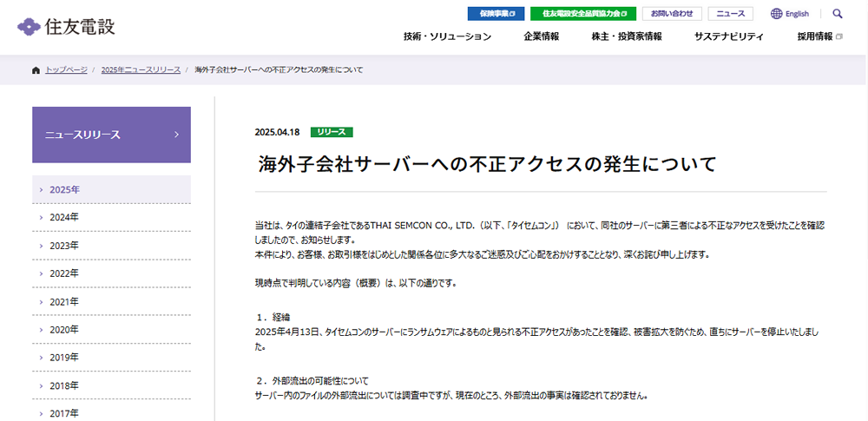Click section heading ２．外部流出の可能性について
868x421 pixels.
click(312, 381)
